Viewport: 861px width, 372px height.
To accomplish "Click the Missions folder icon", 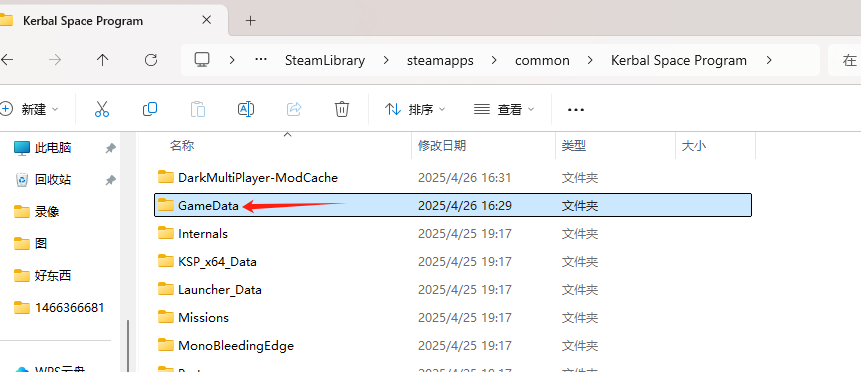I will click(165, 317).
